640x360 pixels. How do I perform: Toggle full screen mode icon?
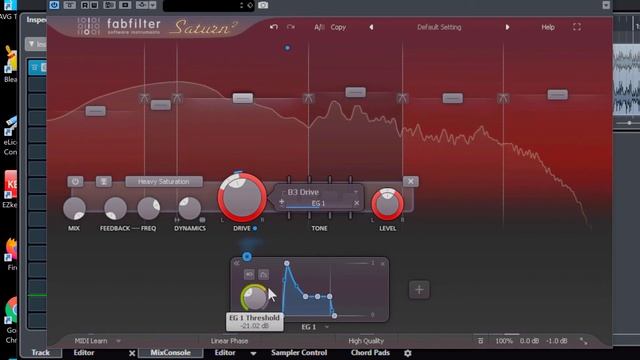(577, 27)
